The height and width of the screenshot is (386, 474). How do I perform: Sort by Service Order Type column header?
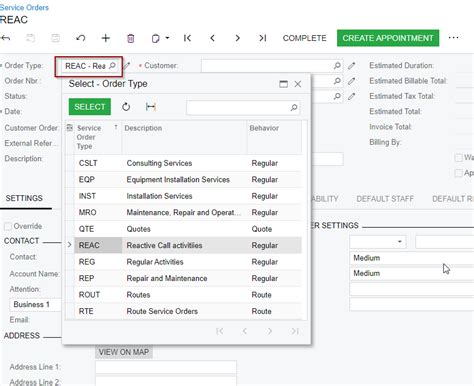tap(97, 137)
